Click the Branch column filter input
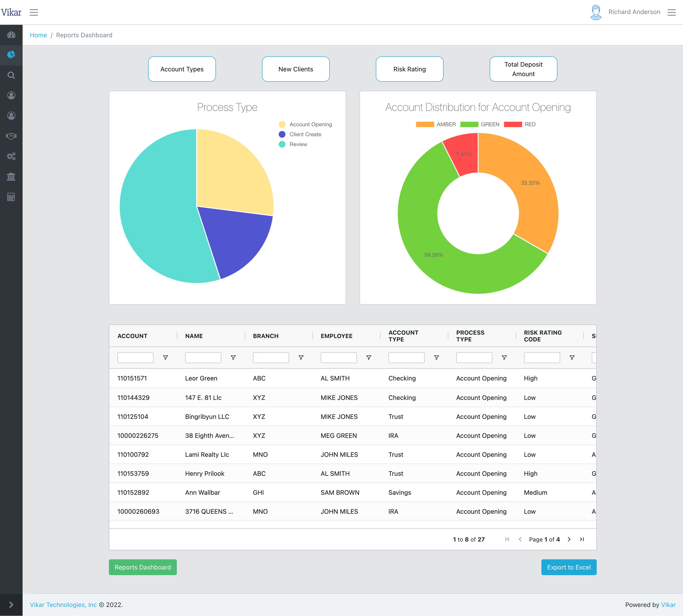Screen dimensions: 683x616 pos(271,358)
